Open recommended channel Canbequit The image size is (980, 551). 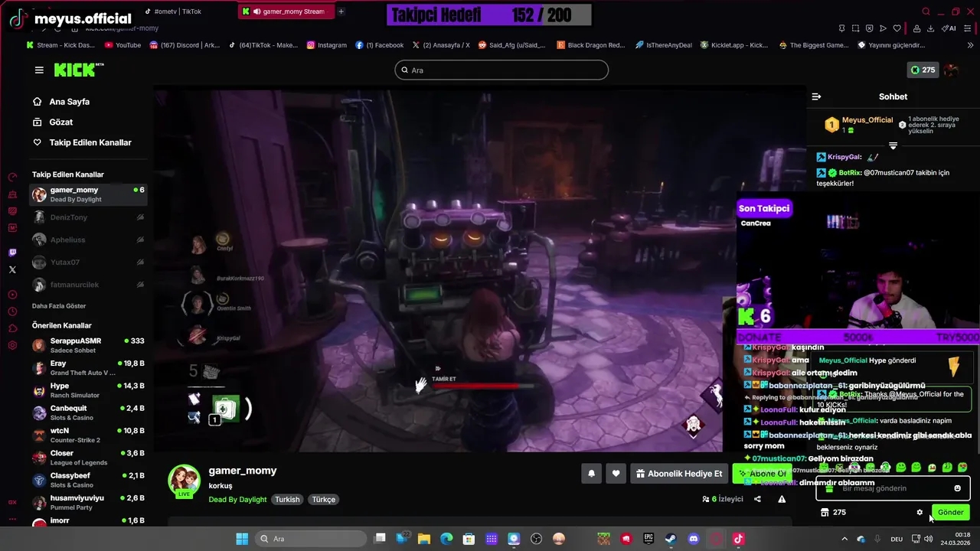88,412
